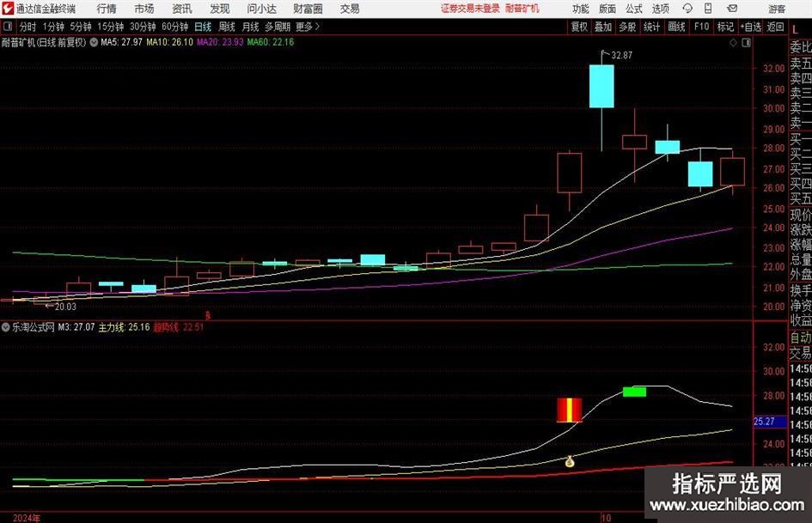Open the 行情 menu
Viewport: 812px width, 523px height.
[x=107, y=9]
